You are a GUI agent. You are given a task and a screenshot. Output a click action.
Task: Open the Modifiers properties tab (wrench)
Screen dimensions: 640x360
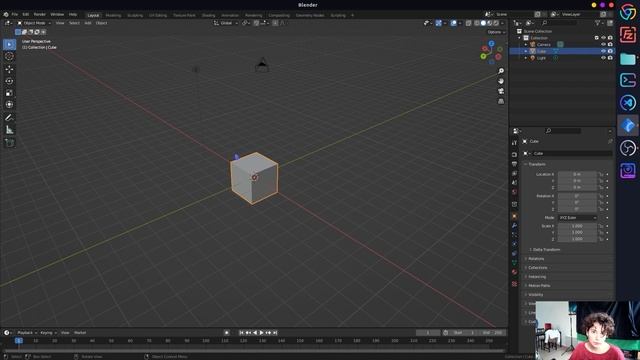coord(514,226)
